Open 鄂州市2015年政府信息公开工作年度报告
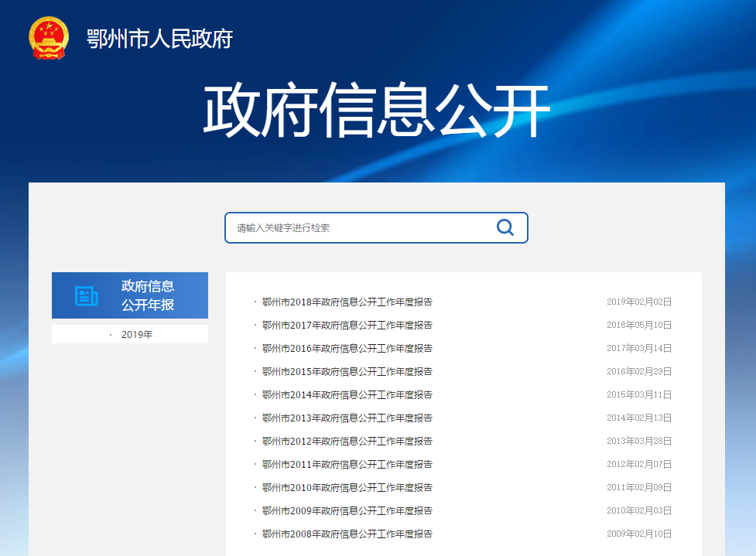The image size is (756, 556). pos(347,371)
